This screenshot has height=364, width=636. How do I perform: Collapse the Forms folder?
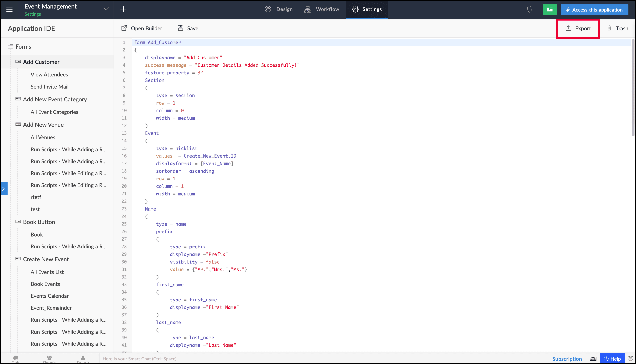tap(10, 46)
